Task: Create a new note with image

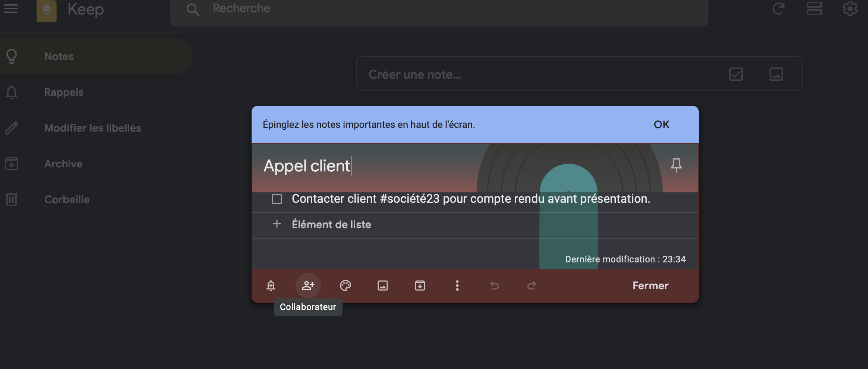Action: tap(776, 74)
